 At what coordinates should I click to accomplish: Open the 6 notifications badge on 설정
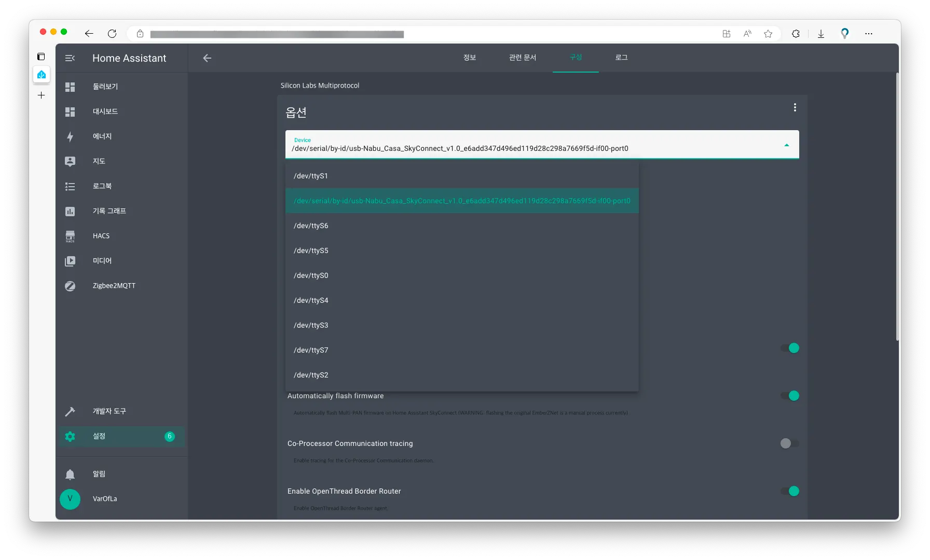(170, 437)
